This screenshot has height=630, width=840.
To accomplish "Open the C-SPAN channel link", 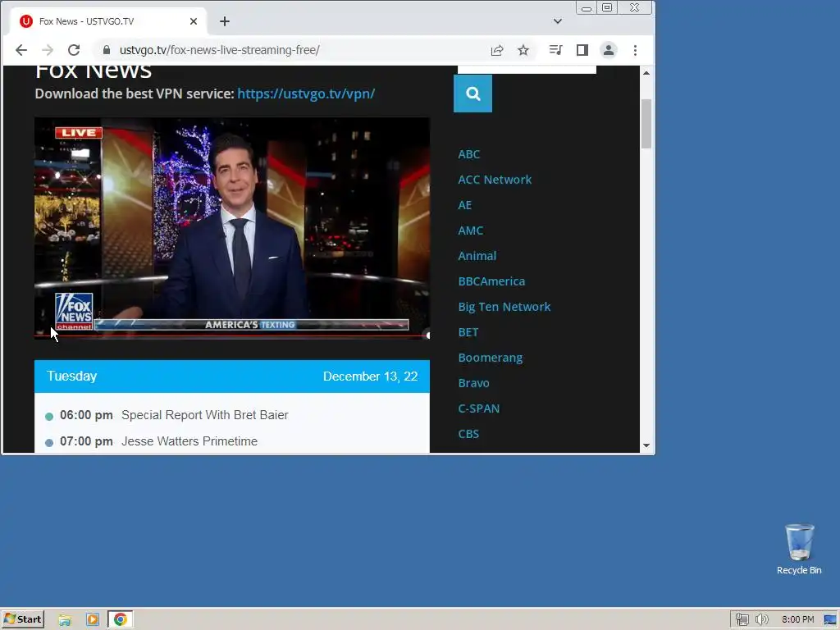I will click(478, 409).
